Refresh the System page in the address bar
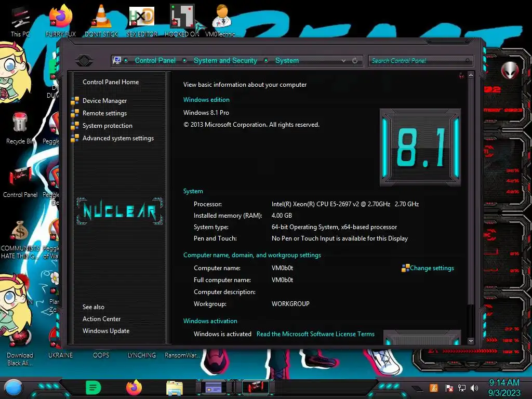This screenshot has height=399, width=532. coord(355,60)
